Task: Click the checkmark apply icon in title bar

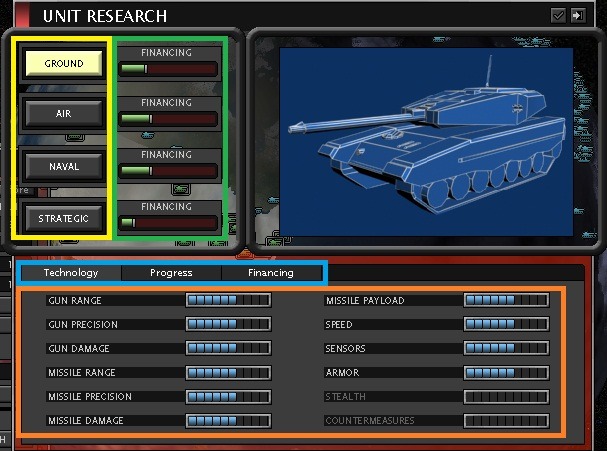Action: pyautogui.click(x=559, y=15)
